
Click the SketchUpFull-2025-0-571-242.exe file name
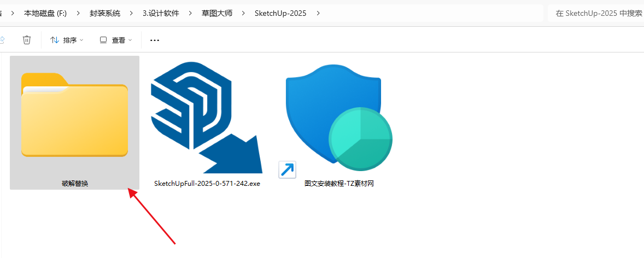[x=207, y=184]
